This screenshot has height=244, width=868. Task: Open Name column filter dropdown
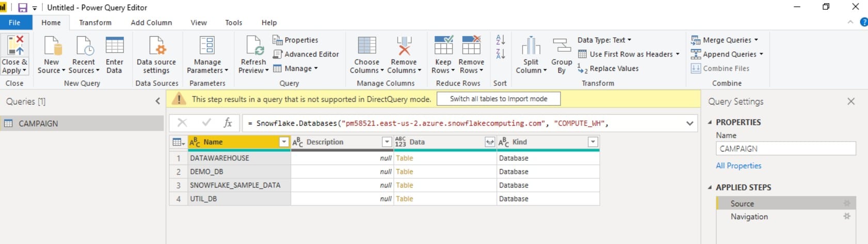click(x=284, y=142)
